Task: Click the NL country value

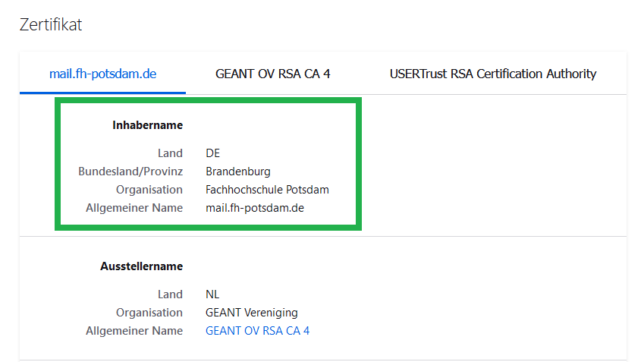Action: [212, 294]
